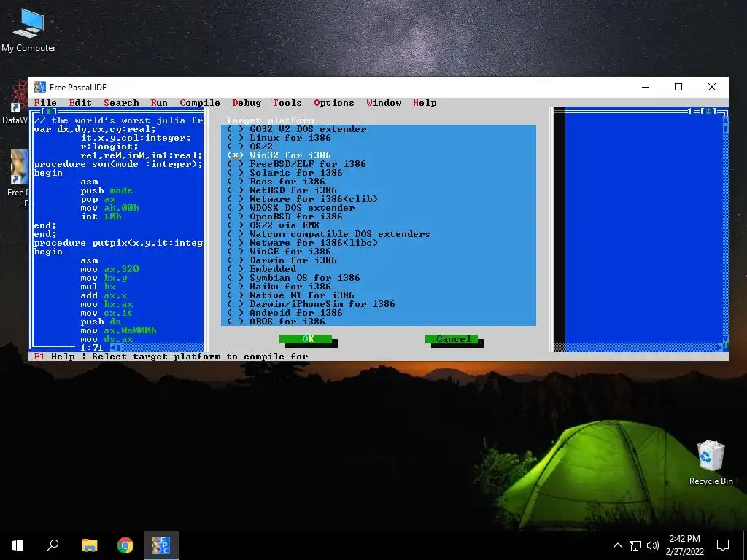
Task: Open the Search menu
Action: coord(122,103)
